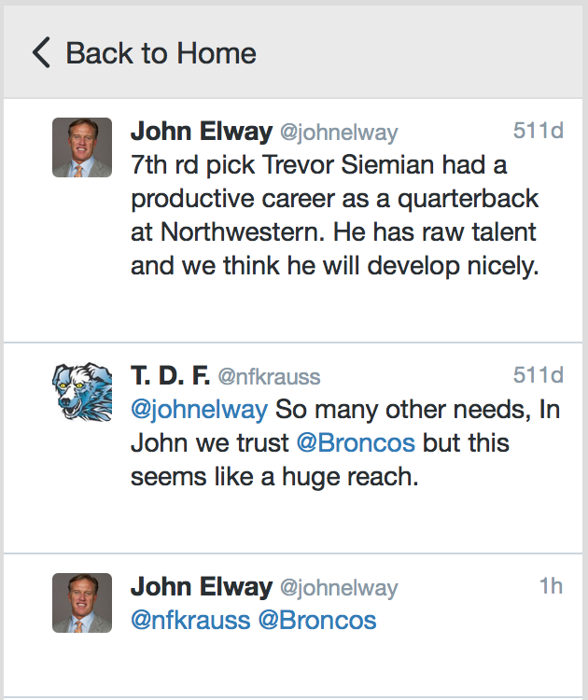The height and width of the screenshot is (700, 588).
Task: Open T. D. F. wolf avatar image
Action: coord(82,391)
